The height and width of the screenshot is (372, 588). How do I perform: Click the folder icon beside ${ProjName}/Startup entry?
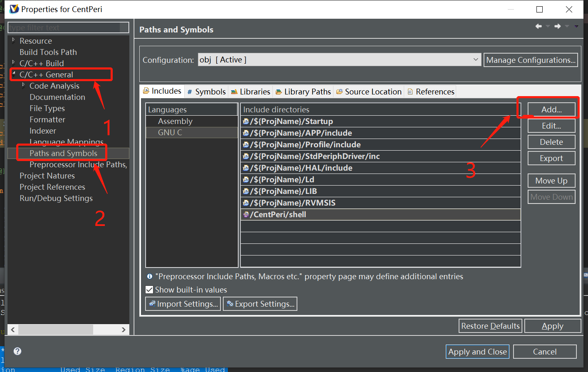tap(245, 121)
